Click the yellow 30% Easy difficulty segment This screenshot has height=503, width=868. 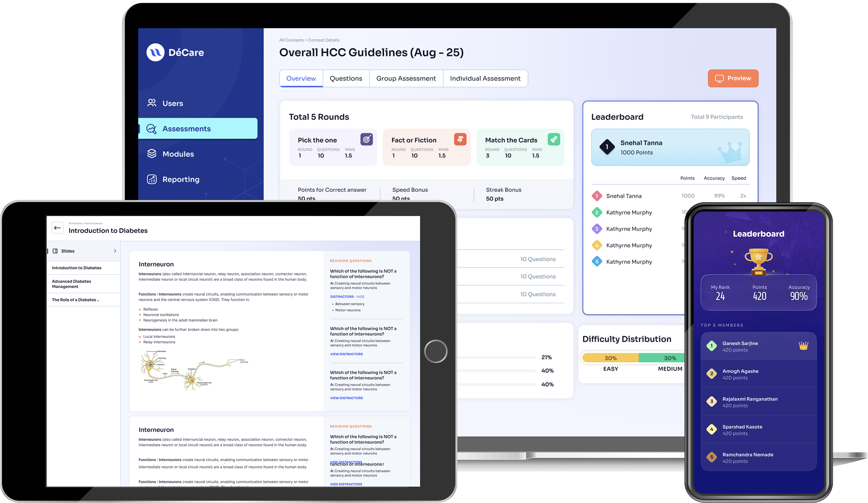610,358
